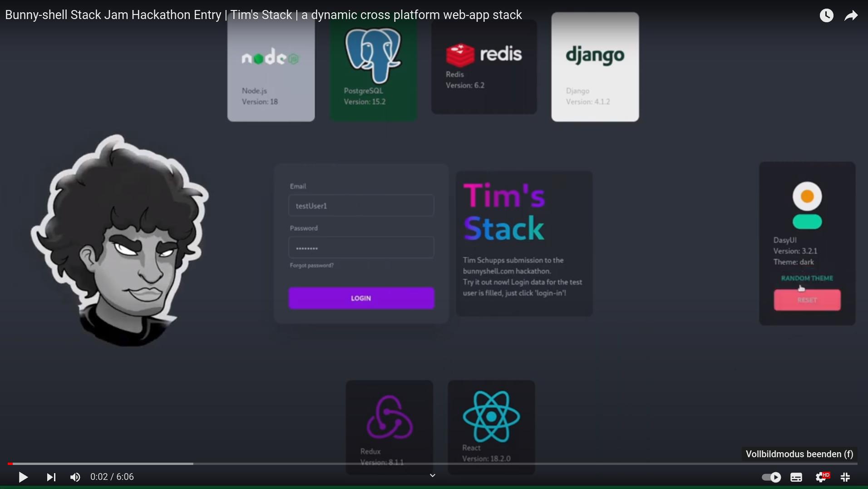Open the Forgot password link
This screenshot has height=489, width=868.
(312, 266)
